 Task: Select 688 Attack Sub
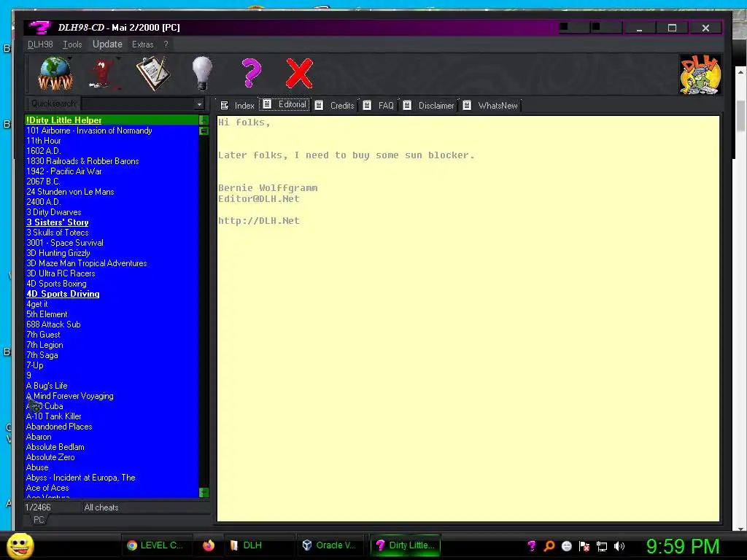coord(111,324)
